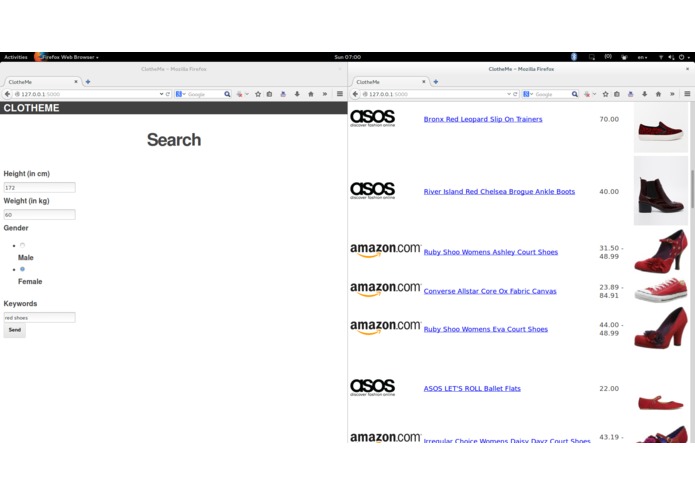Expand toolbar overflow chevron in left window
The image size is (695, 494).
[324, 94]
